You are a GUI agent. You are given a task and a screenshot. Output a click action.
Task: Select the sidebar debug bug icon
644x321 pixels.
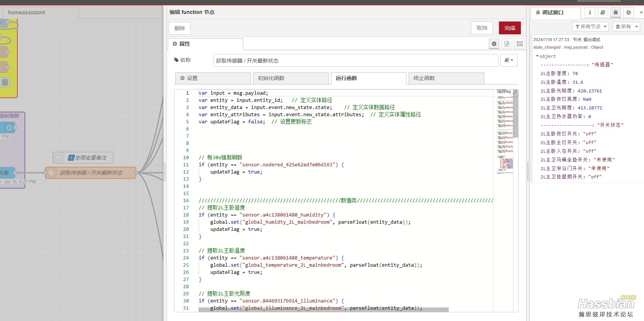(616, 12)
